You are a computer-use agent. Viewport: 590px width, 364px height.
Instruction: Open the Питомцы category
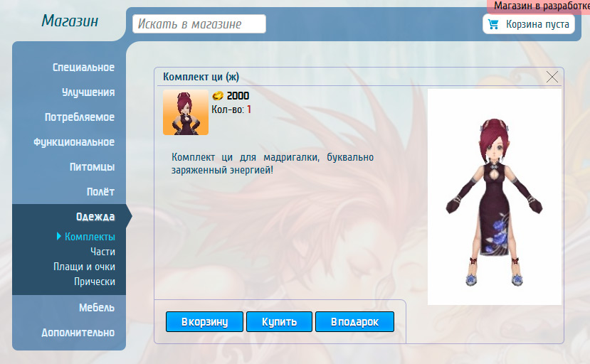[x=92, y=167]
